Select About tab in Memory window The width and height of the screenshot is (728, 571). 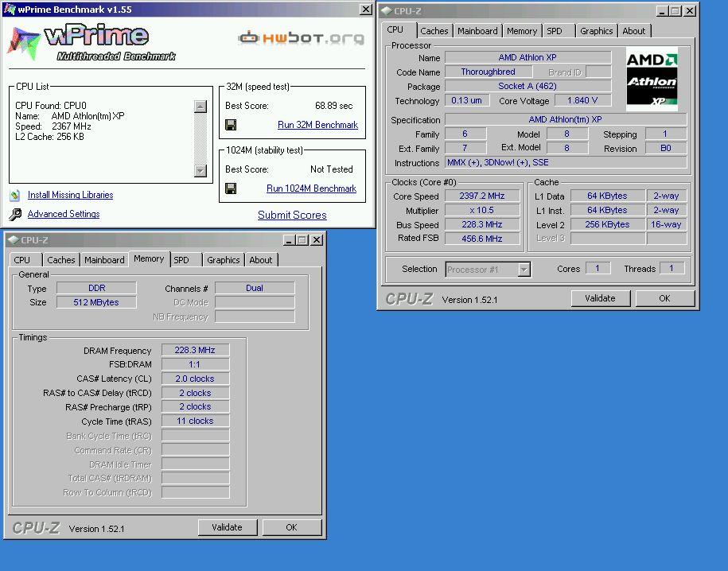(260, 260)
